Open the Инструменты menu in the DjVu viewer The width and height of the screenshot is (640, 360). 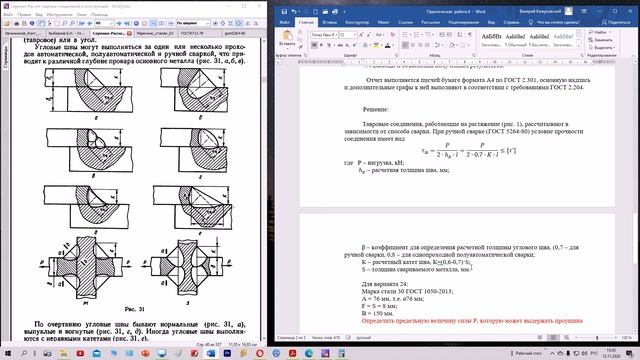tap(60, 15)
